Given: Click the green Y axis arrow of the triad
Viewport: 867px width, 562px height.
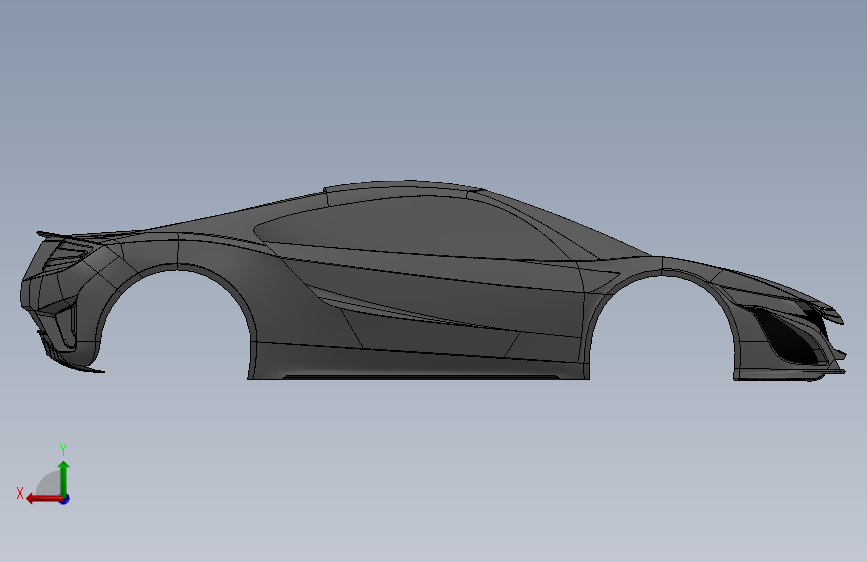Looking at the screenshot, I should point(64,478).
